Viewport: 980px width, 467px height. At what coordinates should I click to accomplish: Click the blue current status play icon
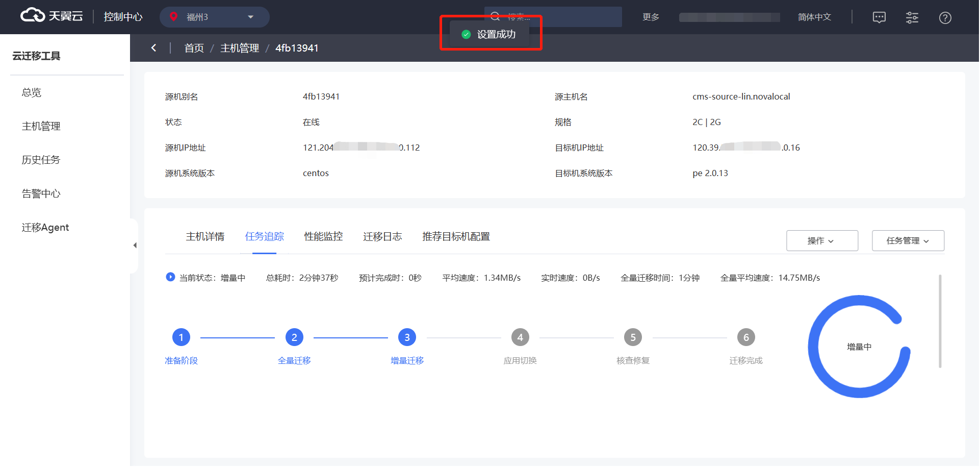170,277
